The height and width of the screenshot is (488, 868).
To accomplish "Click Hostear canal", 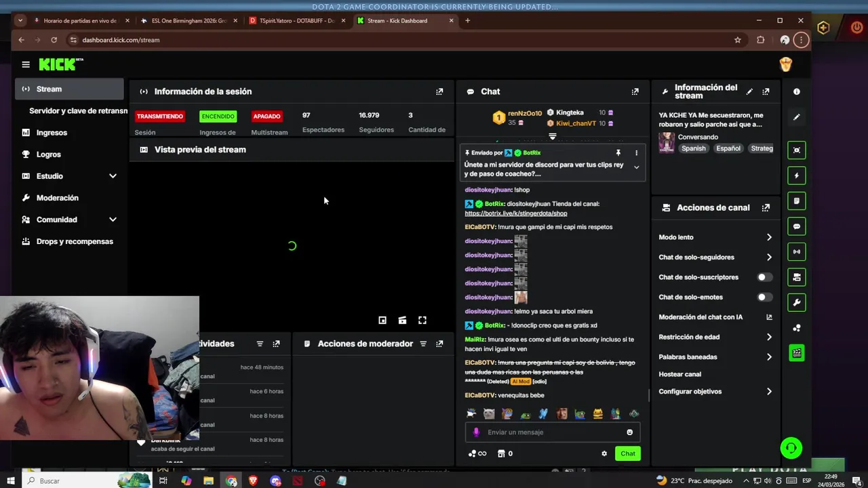I will click(679, 374).
